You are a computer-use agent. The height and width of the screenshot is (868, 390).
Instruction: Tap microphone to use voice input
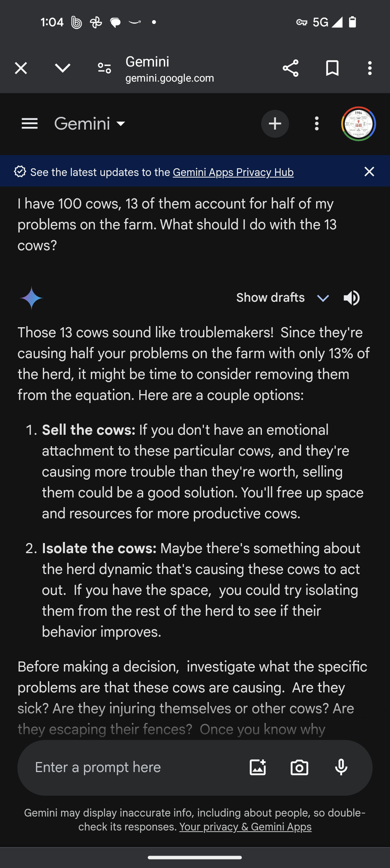click(x=341, y=767)
